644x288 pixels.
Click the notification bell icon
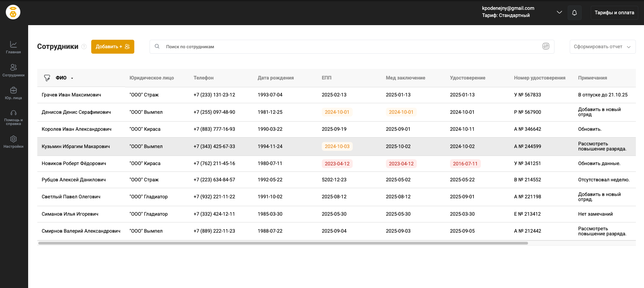tap(574, 13)
